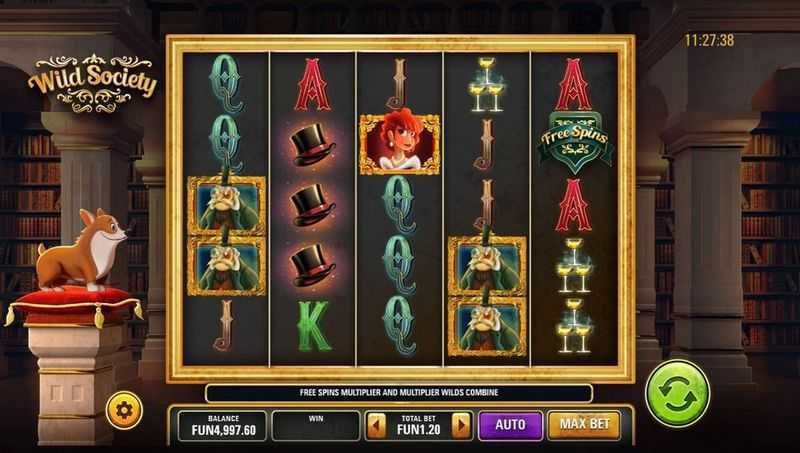Click the red-haired lady portrait symbol
The height and width of the screenshot is (453, 800).
pos(399,144)
